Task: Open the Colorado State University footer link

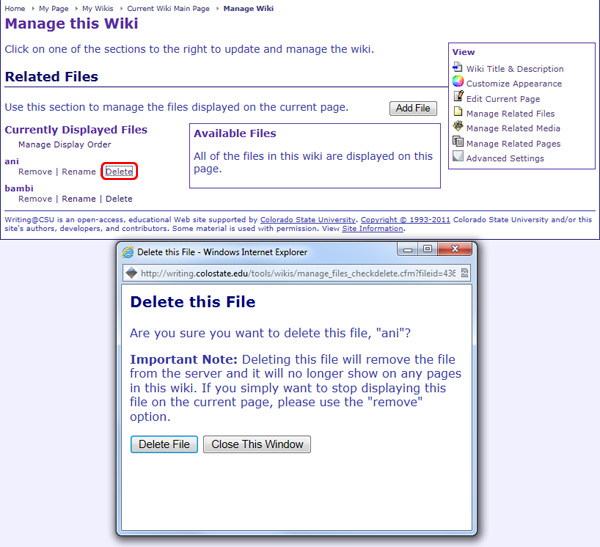Action: pos(306,218)
